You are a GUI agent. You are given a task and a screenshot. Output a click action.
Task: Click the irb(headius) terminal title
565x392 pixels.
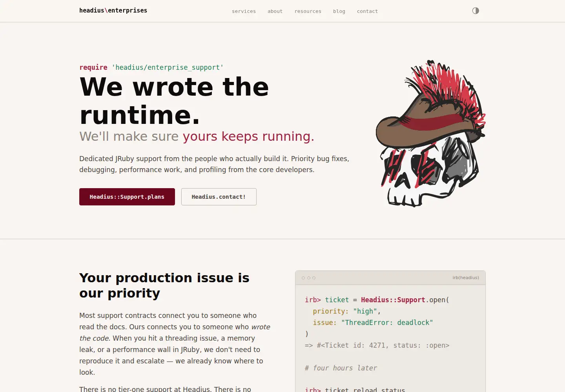click(466, 278)
